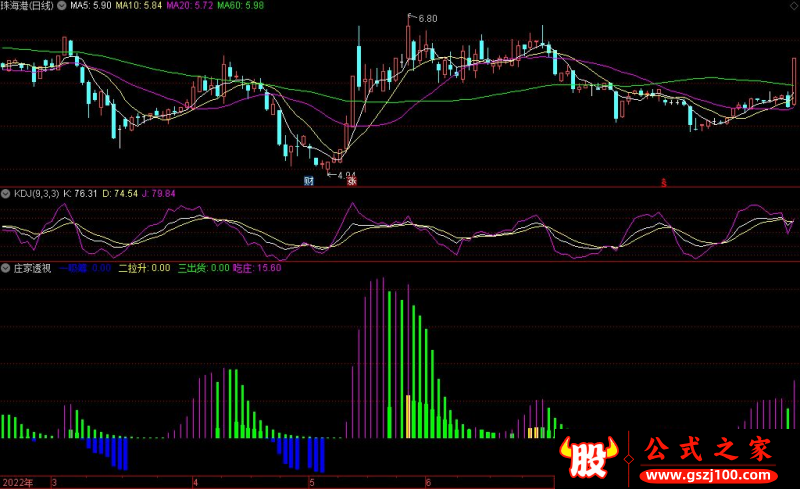Click the red 涨 marker icon

click(x=351, y=181)
